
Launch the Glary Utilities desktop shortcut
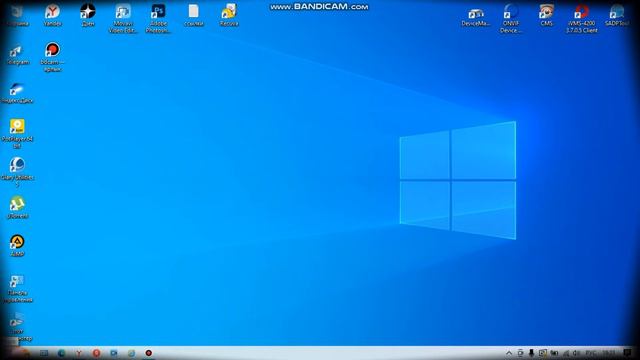point(17,171)
